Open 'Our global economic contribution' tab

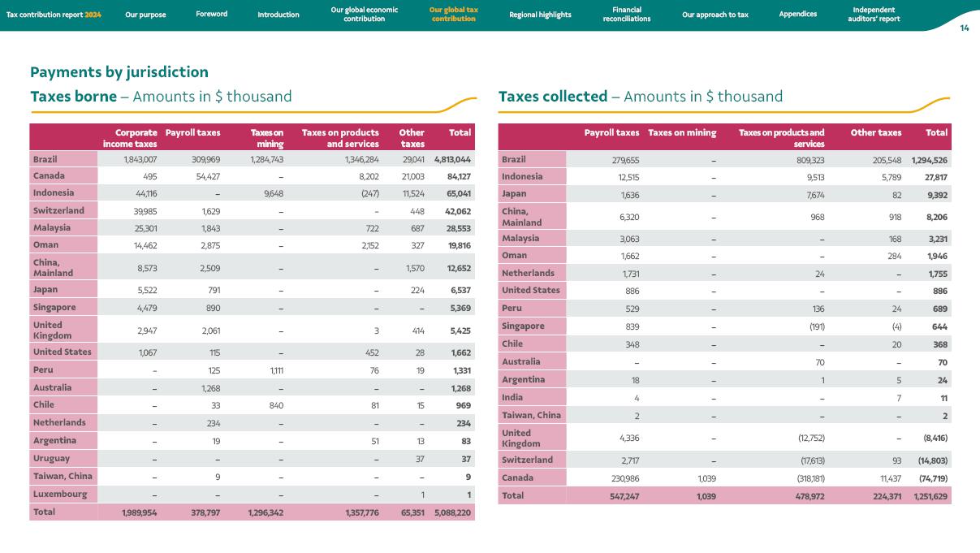[364, 15]
